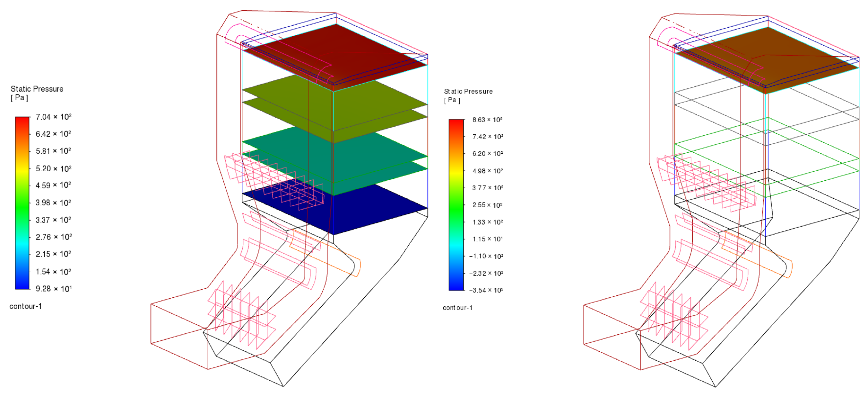Click the −3.54 × 10² legend value
Screen dimensions: 868x397
(486, 290)
